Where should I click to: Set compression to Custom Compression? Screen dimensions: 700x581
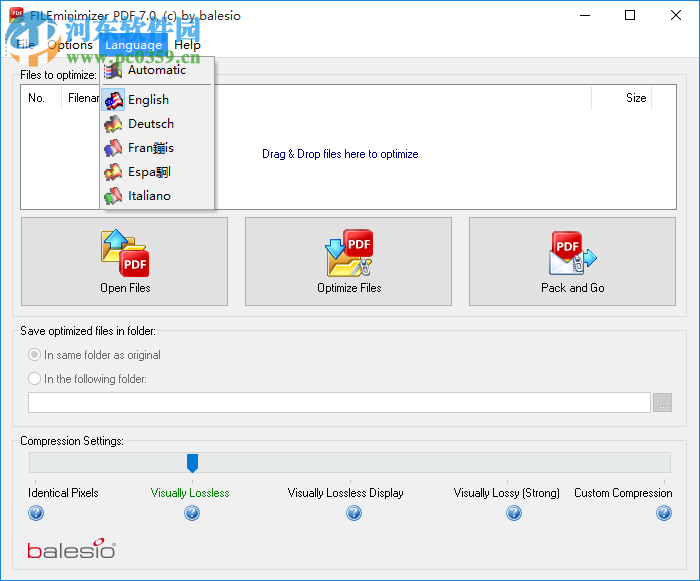(x=623, y=493)
